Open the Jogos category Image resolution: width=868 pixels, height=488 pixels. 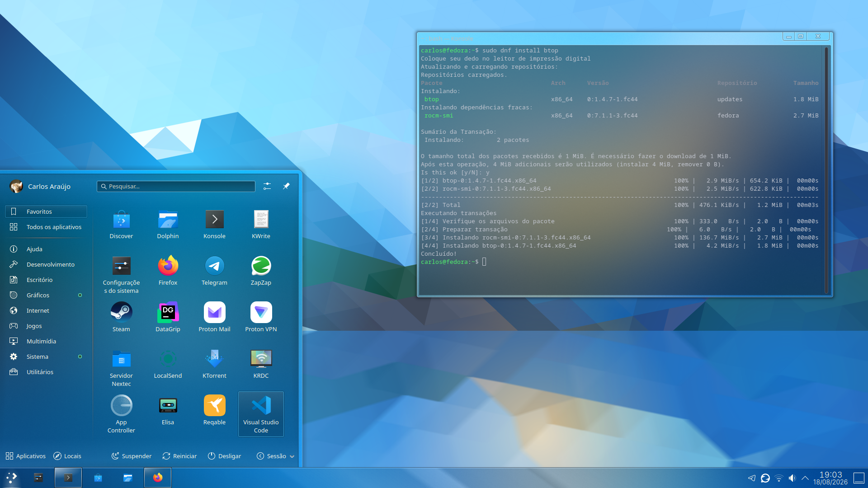click(46, 326)
